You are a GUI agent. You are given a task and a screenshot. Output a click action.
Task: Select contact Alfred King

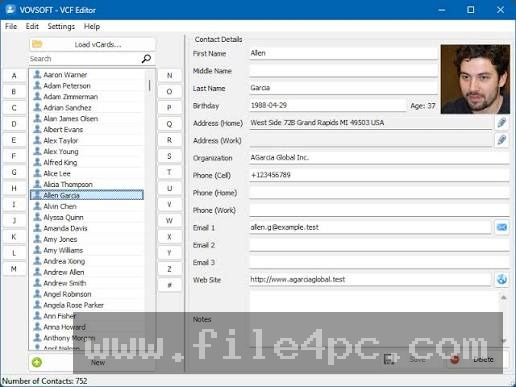pyautogui.click(x=87, y=162)
